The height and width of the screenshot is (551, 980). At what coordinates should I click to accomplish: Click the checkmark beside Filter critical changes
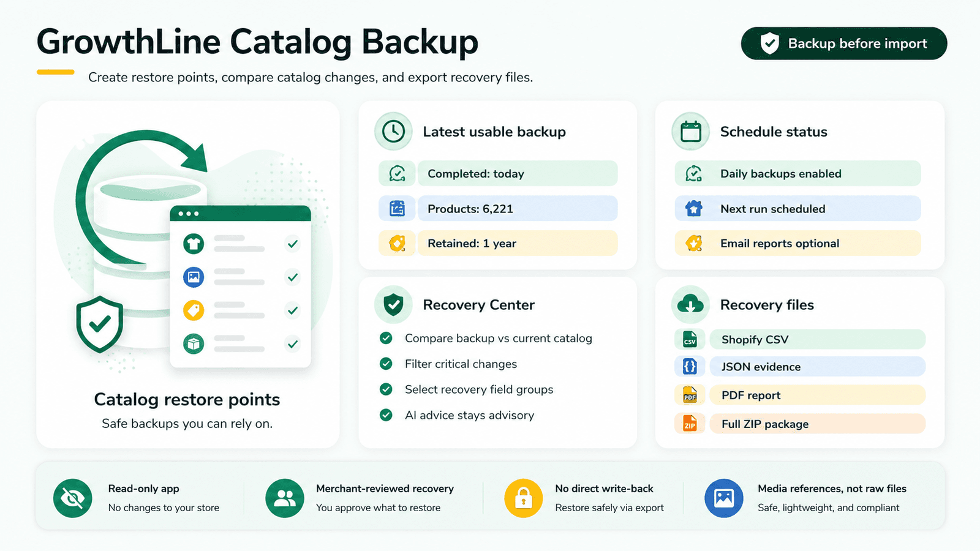[x=386, y=364]
